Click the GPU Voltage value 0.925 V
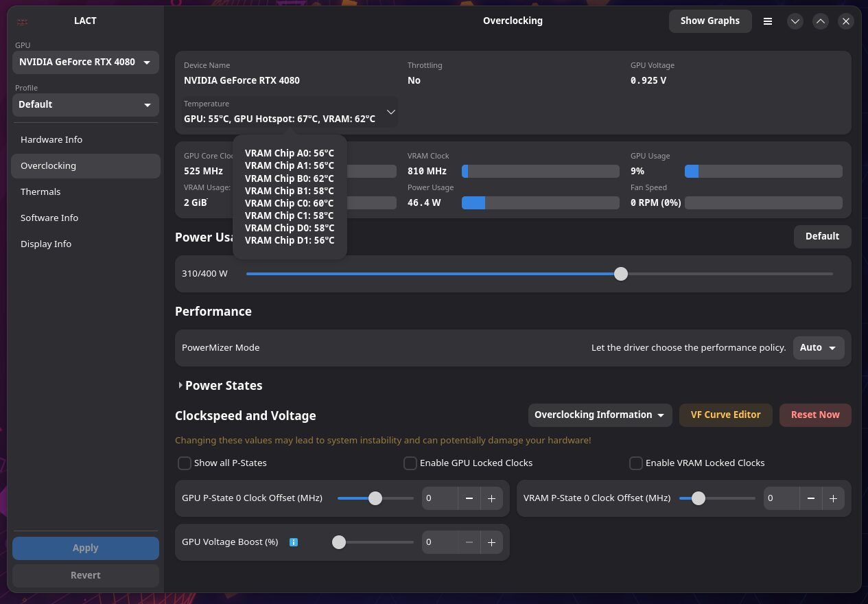The image size is (868, 604). 648,80
